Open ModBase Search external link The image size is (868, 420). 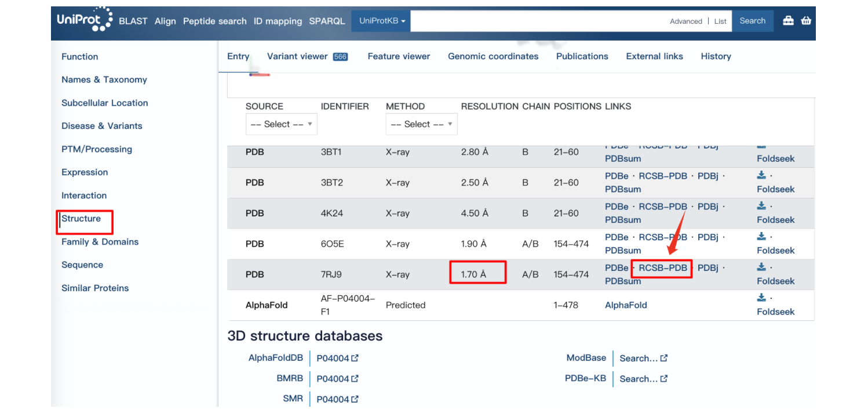(x=643, y=359)
